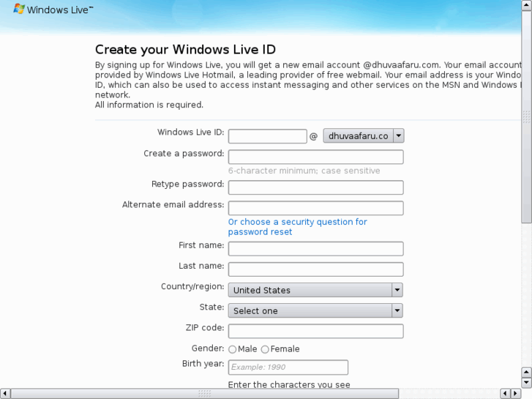
Task: Choose a security question for password reset link
Action: (x=298, y=227)
